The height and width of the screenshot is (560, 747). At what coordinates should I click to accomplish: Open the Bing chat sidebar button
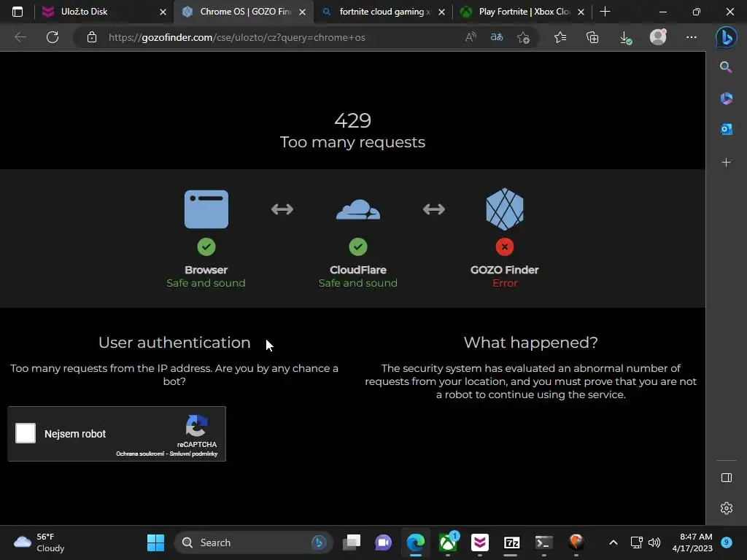tap(727, 37)
